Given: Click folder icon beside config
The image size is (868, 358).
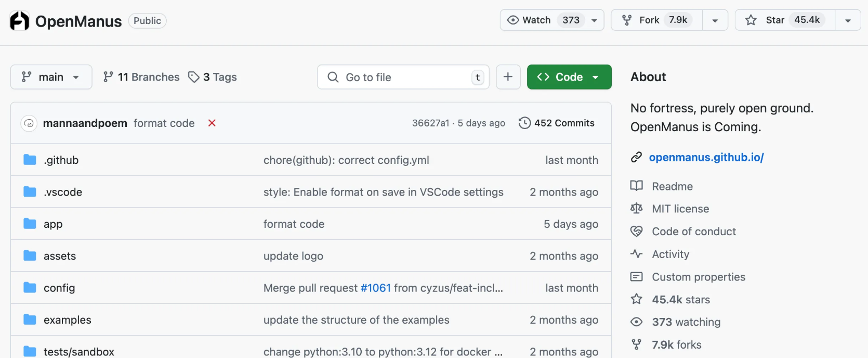Looking at the screenshot, I should [30, 288].
